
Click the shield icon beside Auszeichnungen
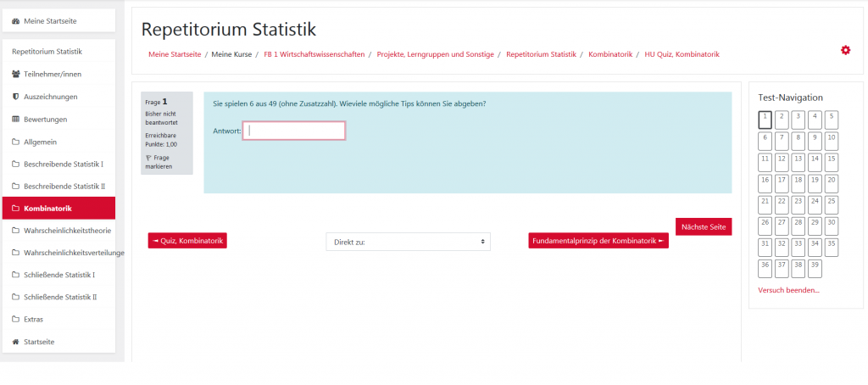tap(16, 97)
